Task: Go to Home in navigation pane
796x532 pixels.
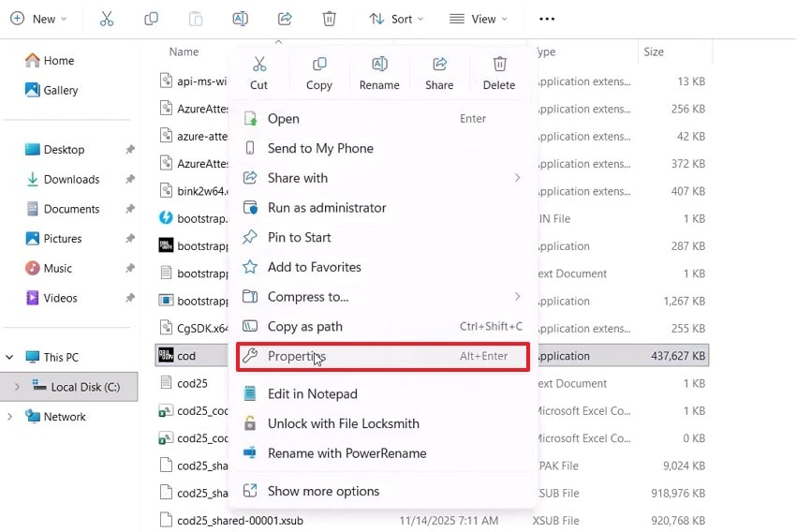Action: (x=50, y=60)
